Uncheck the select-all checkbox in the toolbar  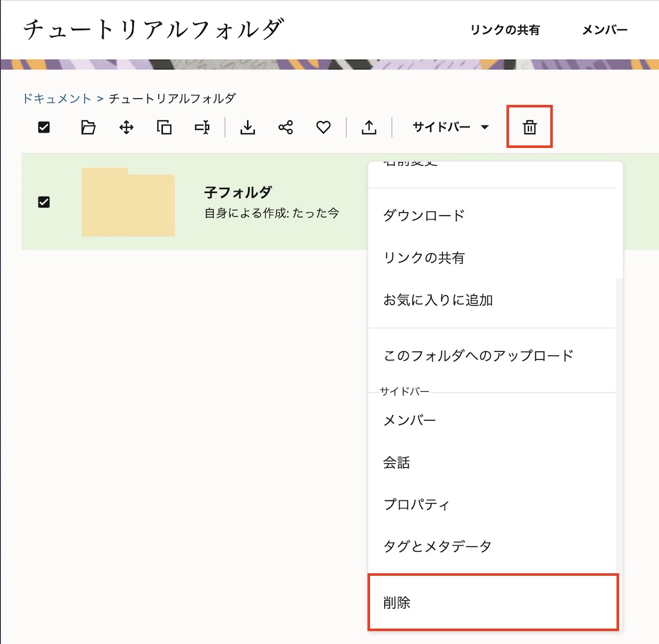[43, 127]
